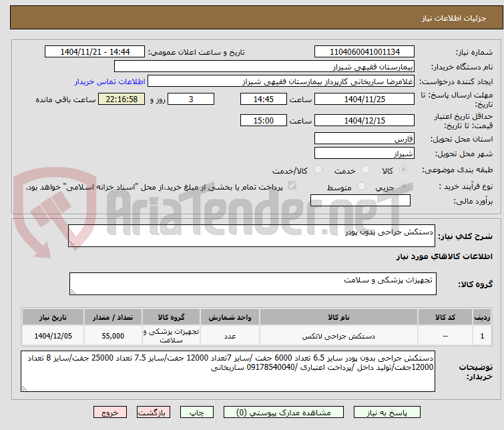Click the need date cell 1404/12/05
504x430 pixels.
click(x=53, y=336)
